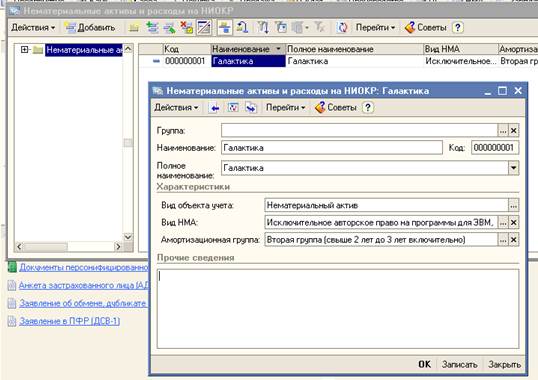Click the Полное наименование column header

tap(354, 49)
